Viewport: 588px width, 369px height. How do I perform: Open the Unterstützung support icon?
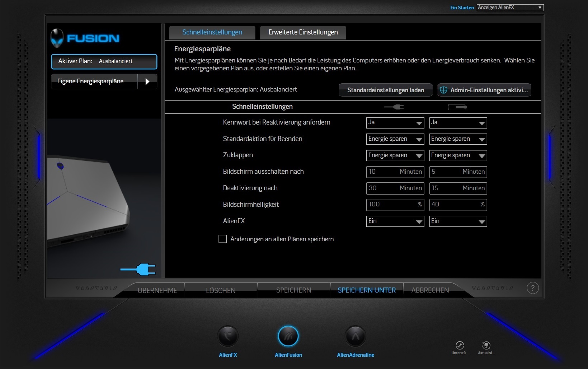point(460,346)
